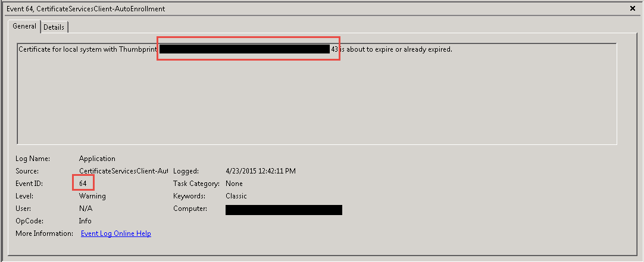Click the OpCode value Info
This screenshot has height=262, width=644.
click(x=85, y=221)
